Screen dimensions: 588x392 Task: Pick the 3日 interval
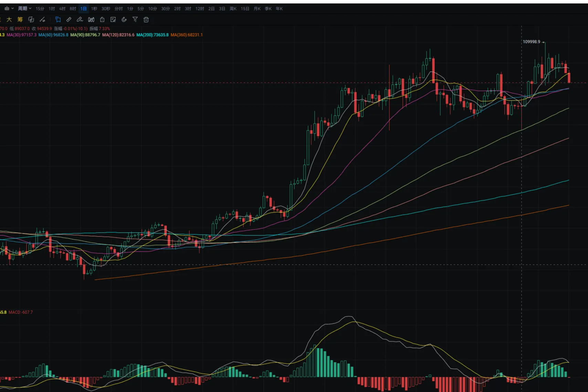tap(222, 9)
